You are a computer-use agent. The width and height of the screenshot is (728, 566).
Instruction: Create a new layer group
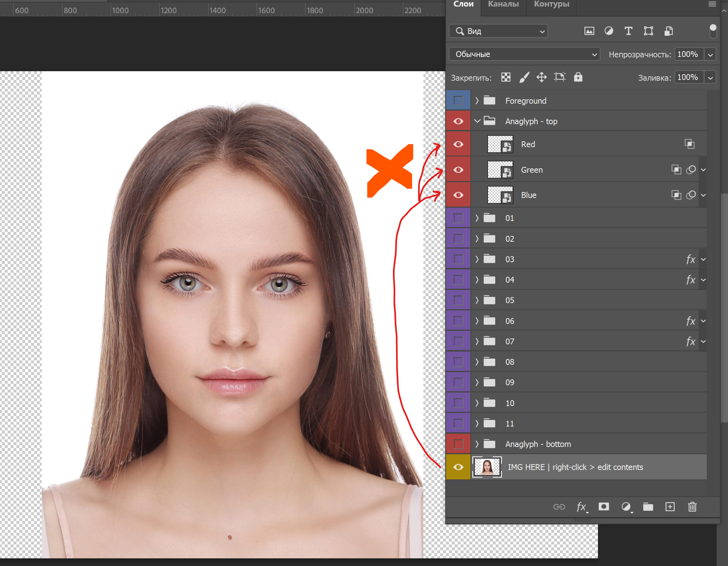pos(648,507)
